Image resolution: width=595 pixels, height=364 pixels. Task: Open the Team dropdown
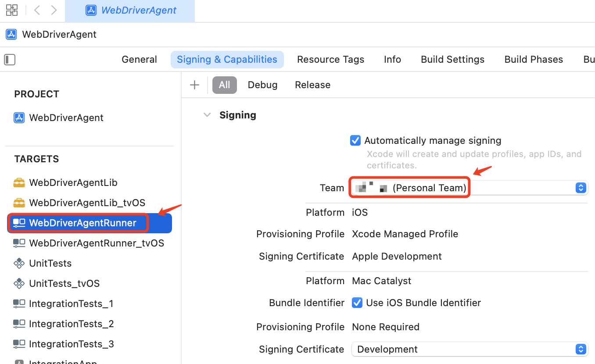tap(469, 188)
